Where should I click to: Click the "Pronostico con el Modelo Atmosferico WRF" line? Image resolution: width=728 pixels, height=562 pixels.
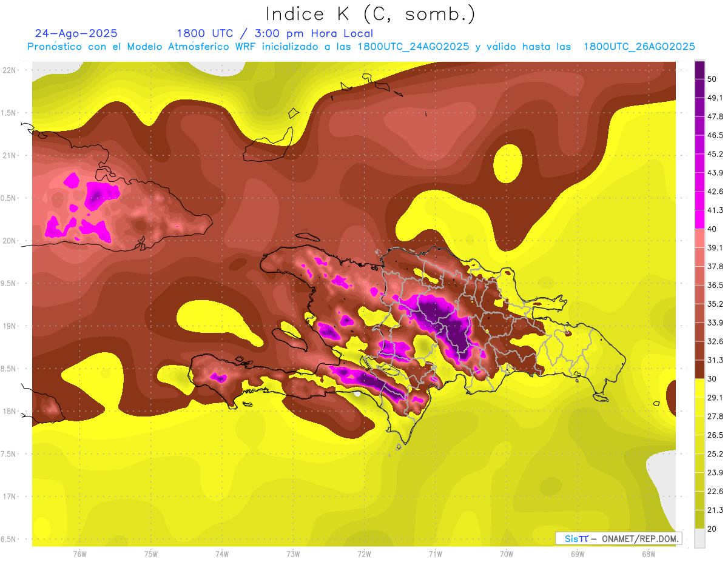pos(361,47)
